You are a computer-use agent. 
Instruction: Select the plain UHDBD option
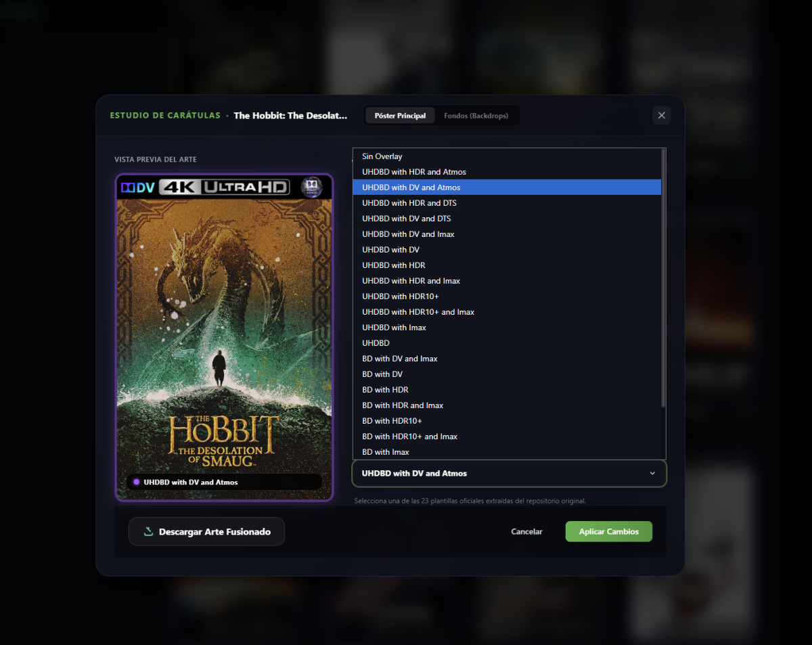[x=507, y=343]
